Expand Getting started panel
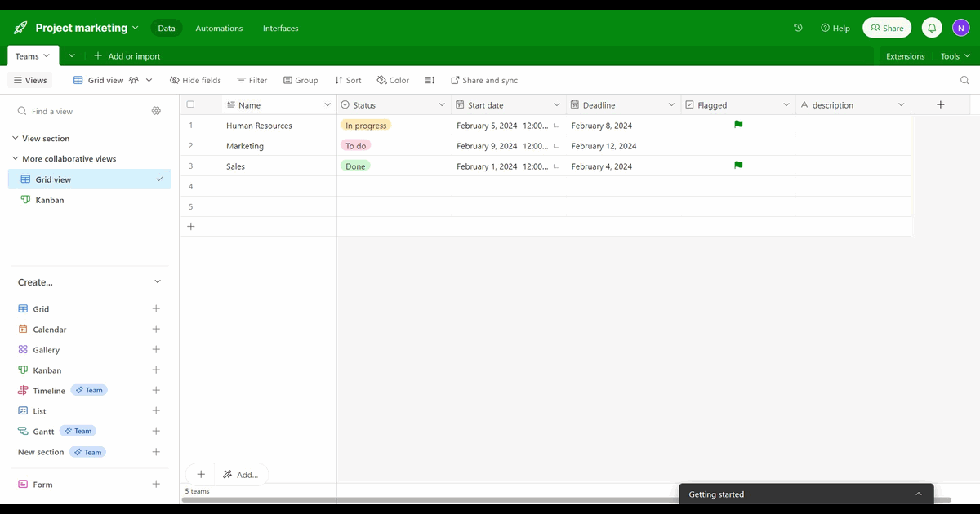980x514 pixels. click(x=919, y=494)
